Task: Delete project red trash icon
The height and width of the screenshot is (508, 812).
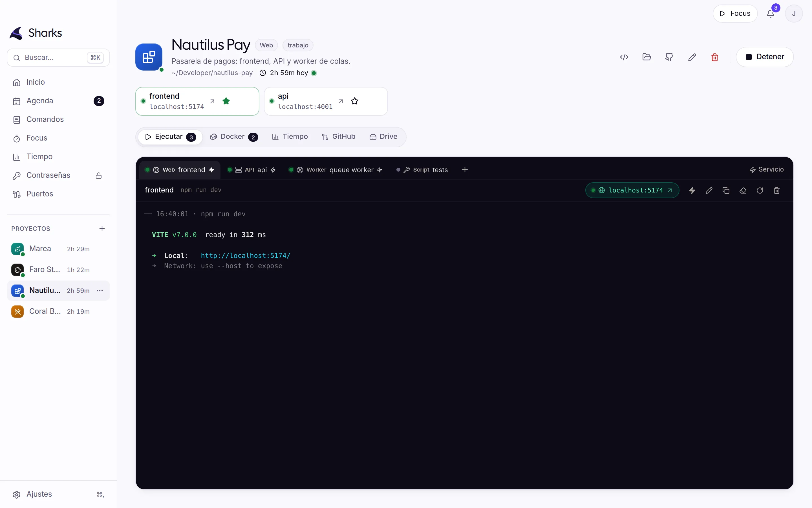Action: point(715,57)
